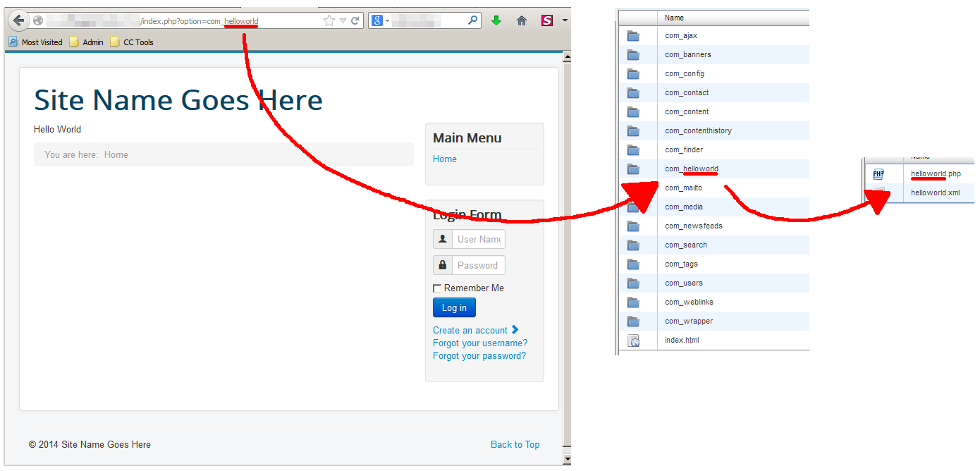This screenshot has width=980, height=471.
Task: Select the com_wrapper folder icon
Action: [633, 321]
